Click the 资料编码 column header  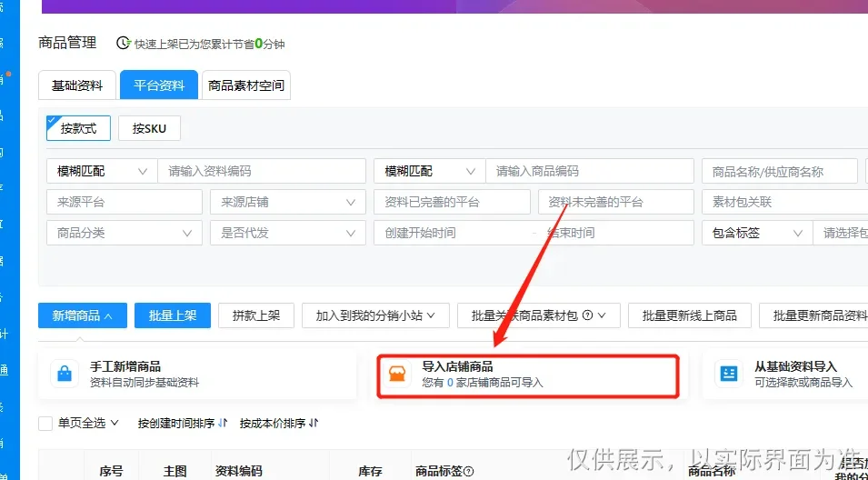(x=239, y=471)
